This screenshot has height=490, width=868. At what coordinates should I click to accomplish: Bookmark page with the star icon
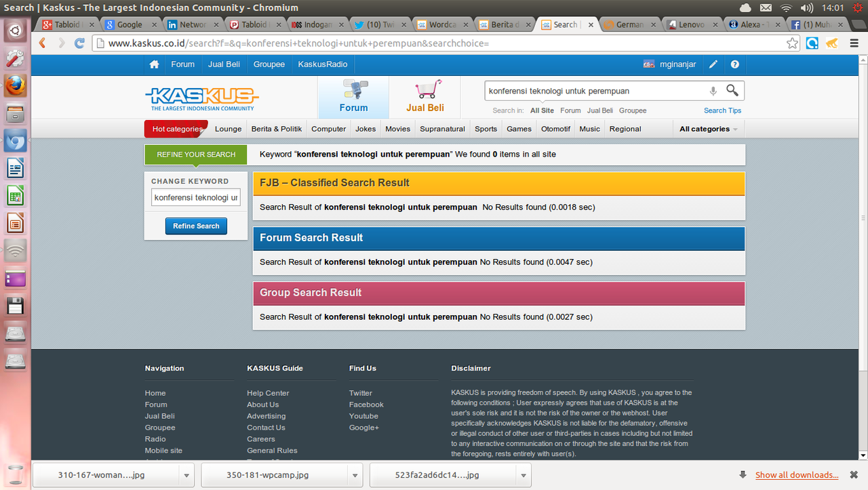point(792,43)
